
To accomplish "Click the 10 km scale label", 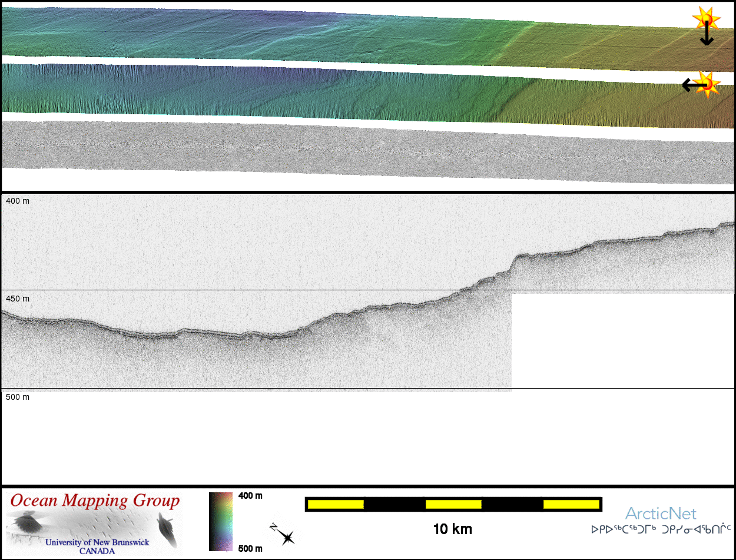I will tap(452, 529).
